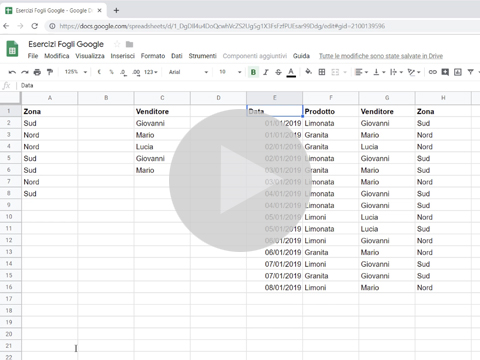Image resolution: width=480 pixels, height=360 pixels.
Task: Reload the browser page
Action: coord(35,26)
